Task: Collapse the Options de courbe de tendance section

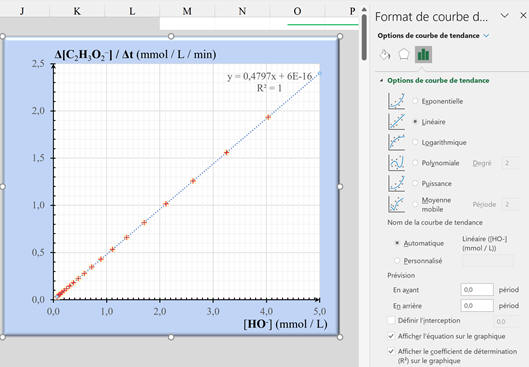Action: (382, 80)
